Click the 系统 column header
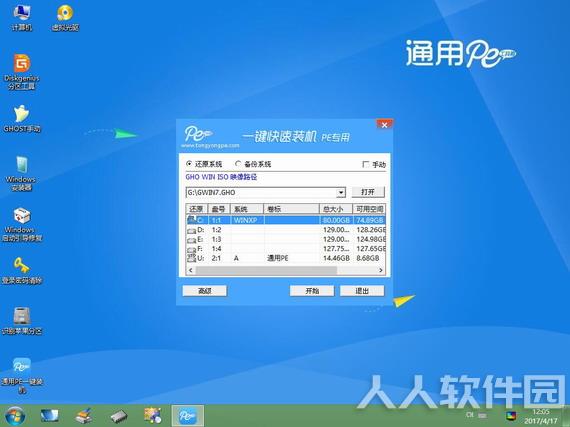The width and height of the screenshot is (570, 427). coord(246,209)
